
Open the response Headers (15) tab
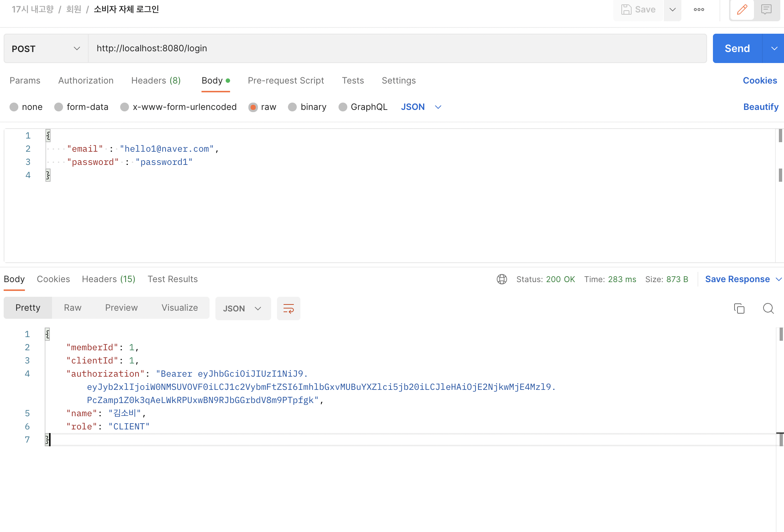[109, 279]
